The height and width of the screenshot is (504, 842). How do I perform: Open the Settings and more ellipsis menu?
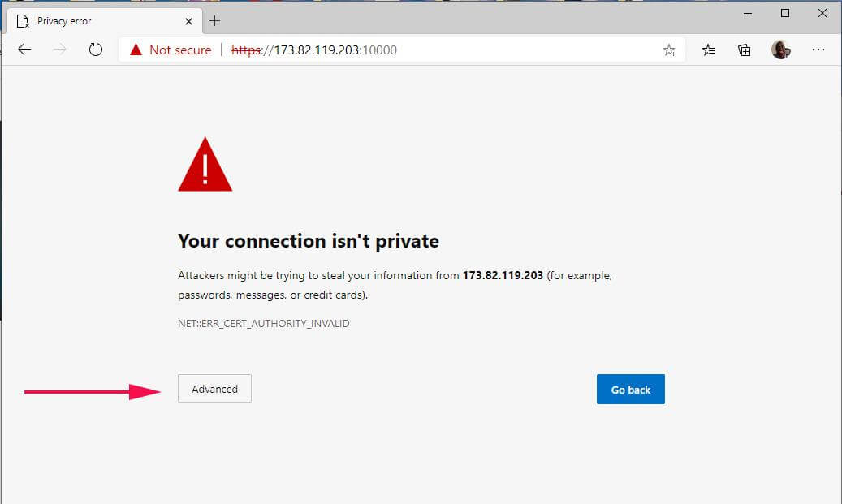click(x=818, y=50)
